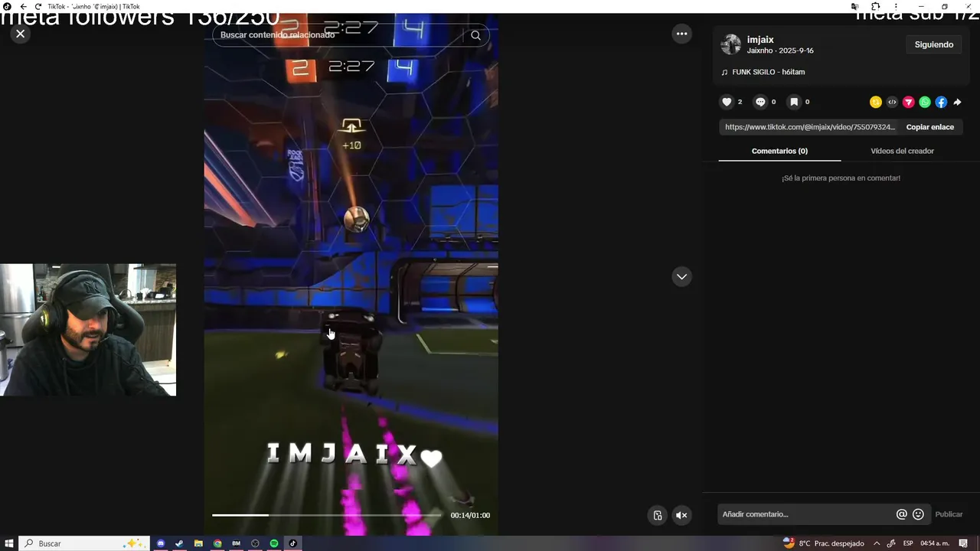Viewport: 980px width, 551px height.
Task: Share the video on Facebook
Action: [x=941, y=102]
